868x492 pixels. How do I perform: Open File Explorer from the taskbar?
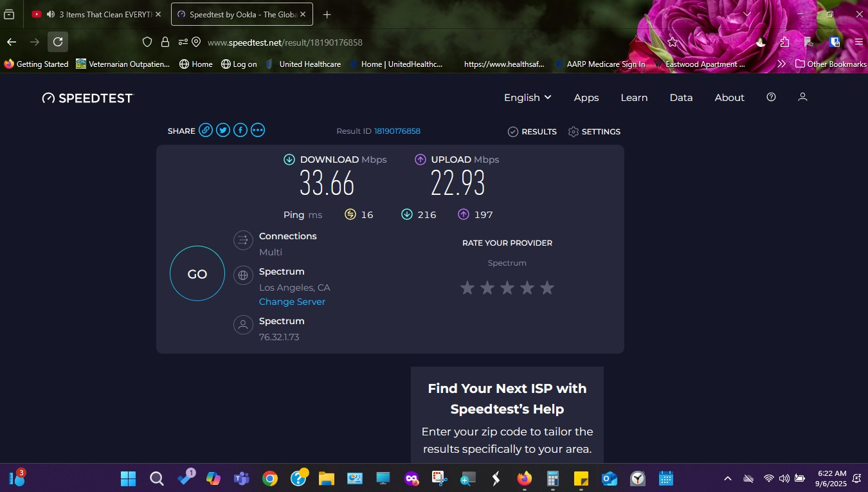tap(327, 478)
